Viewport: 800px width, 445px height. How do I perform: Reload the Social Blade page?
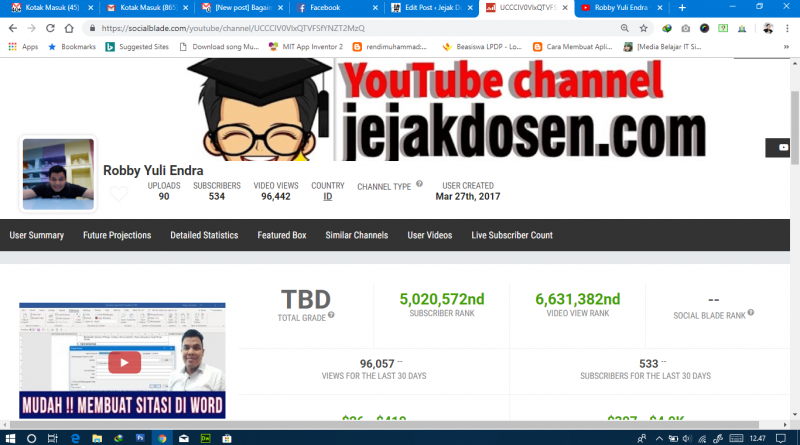[50, 28]
